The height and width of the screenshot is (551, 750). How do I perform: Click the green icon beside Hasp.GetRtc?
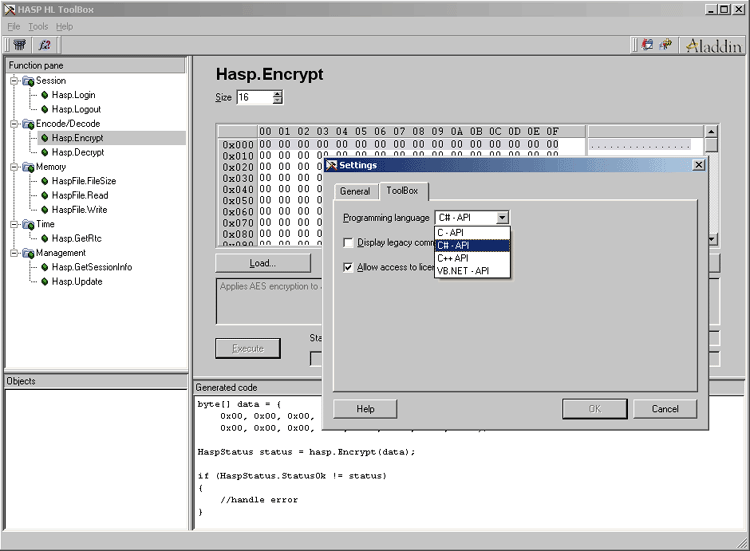(44, 238)
